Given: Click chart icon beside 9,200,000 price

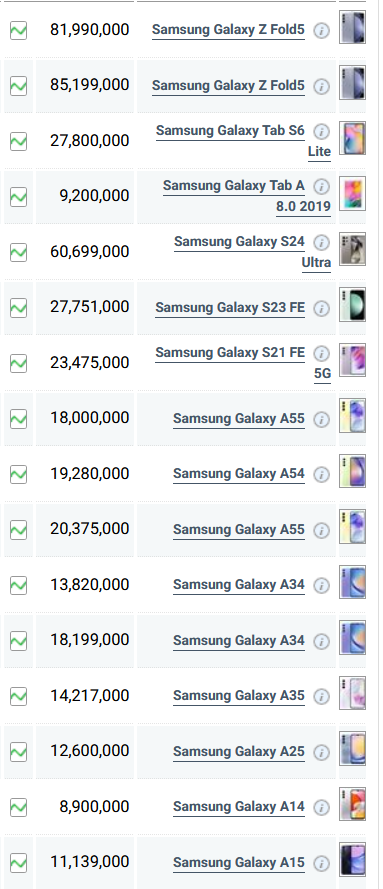Looking at the screenshot, I should click(x=19, y=196).
